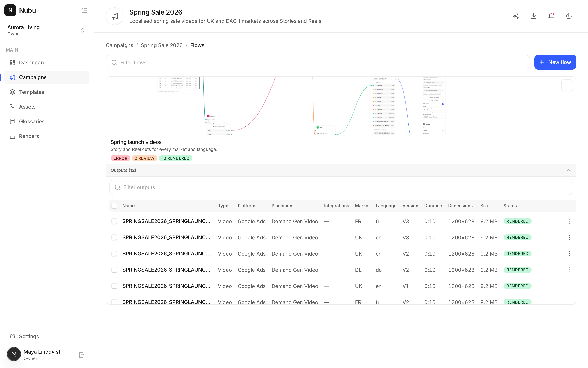Toggle dark mode moon icon
This screenshot has width=588, height=368.
569,16
